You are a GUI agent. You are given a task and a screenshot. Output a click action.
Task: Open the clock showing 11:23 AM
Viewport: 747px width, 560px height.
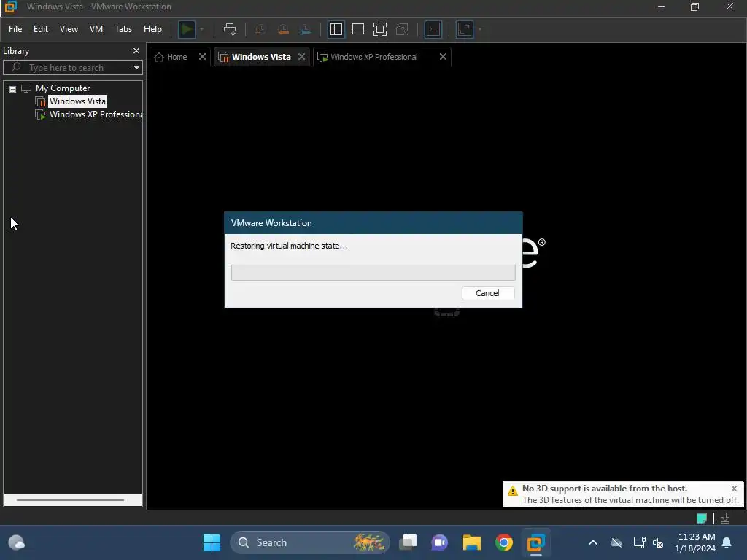click(x=695, y=542)
